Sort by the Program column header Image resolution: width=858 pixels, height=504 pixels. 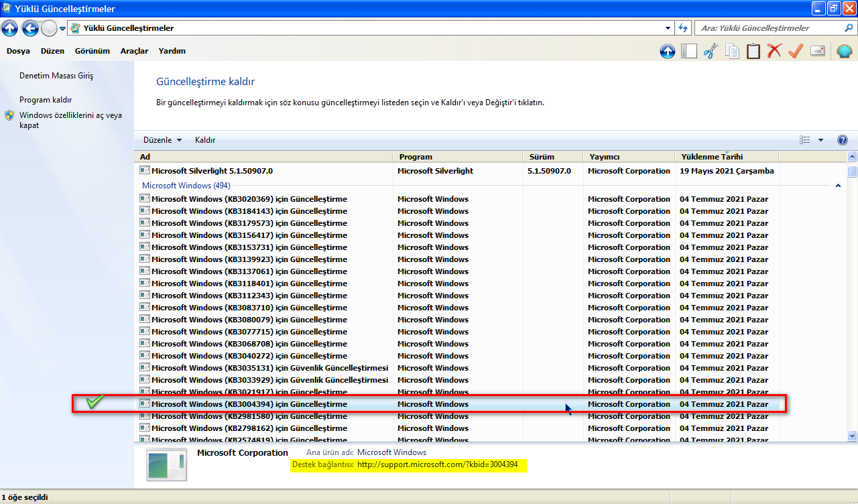tap(457, 157)
